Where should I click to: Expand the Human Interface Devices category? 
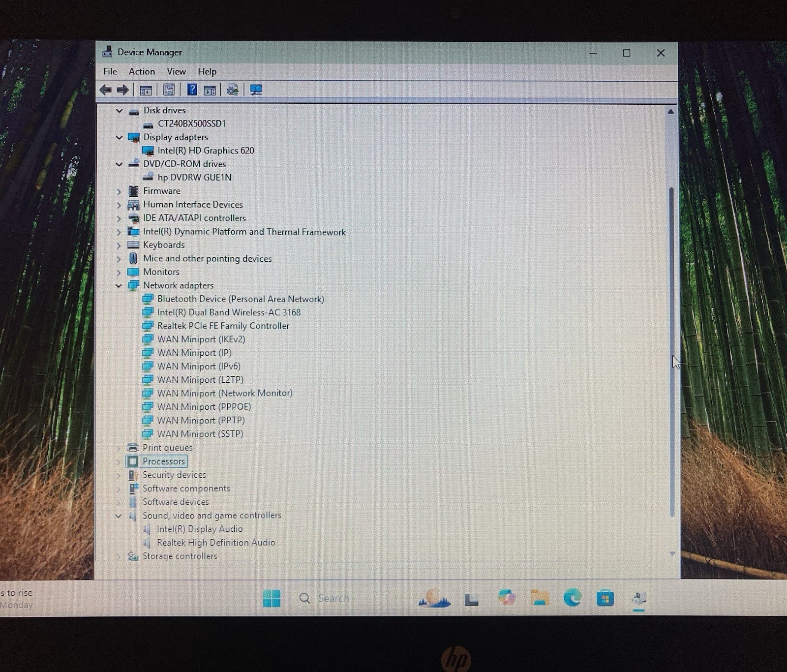pyautogui.click(x=119, y=205)
